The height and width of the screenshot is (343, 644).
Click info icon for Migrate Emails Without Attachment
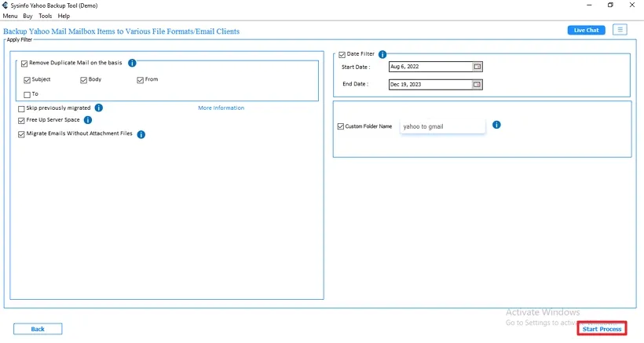(141, 134)
